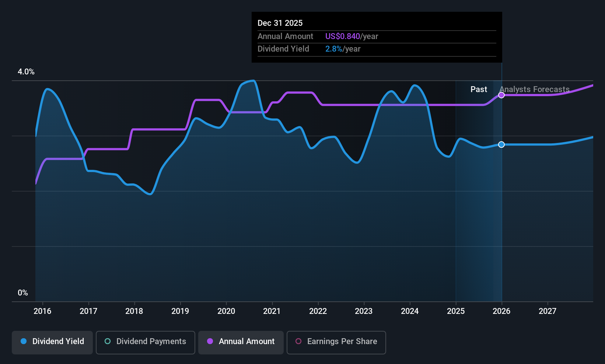Click the 2020 x-axis year label
Screen dimensions: 605x364
[226, 311]
